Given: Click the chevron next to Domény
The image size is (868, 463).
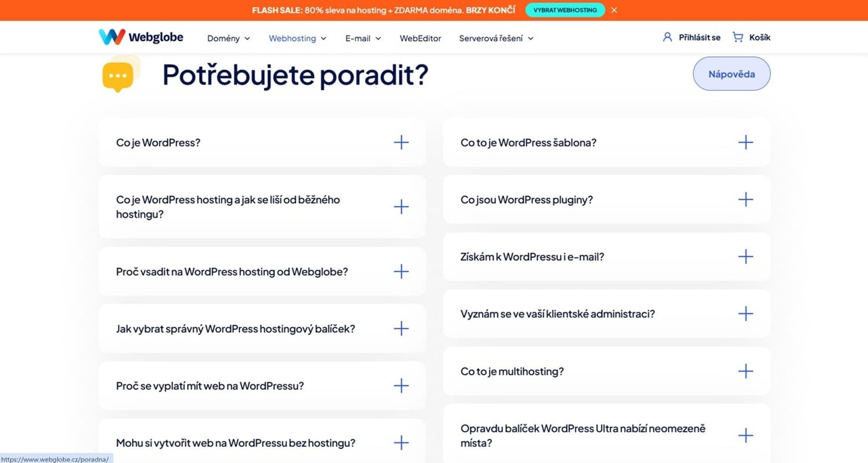Looking at the screenshot, I should (x=247, y=39).
